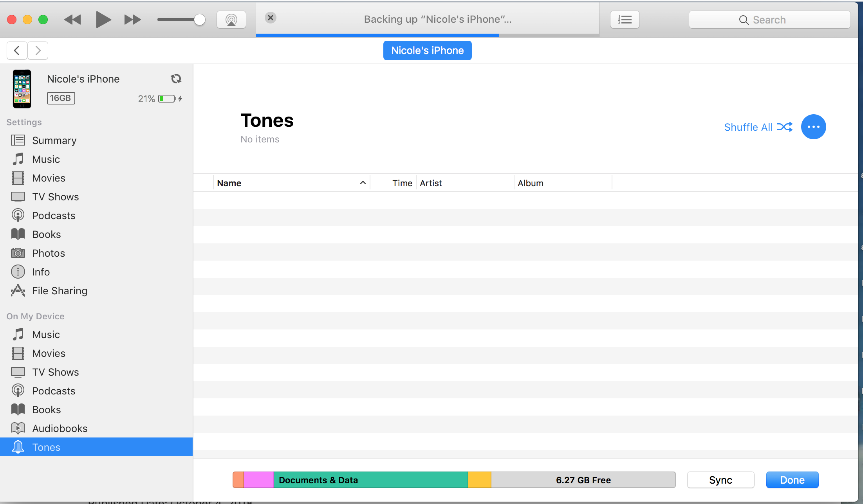Screen dimensions: 863x504
Task: Open Photos in the Settings sidebar
Action: (x=48, y=253)
